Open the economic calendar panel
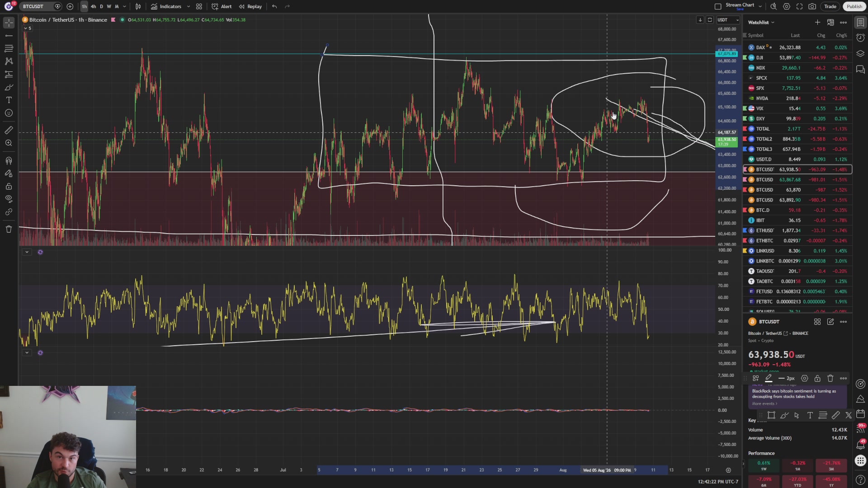The height and width of the screenshot is (488, 868). coord(860,414)
